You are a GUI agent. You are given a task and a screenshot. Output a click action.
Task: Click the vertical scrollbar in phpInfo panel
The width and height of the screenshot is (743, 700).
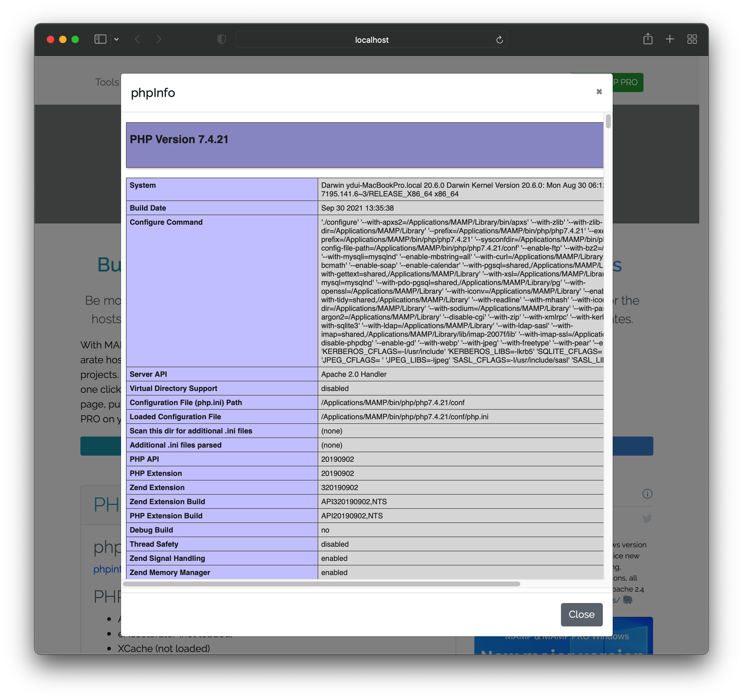click(608, 122)
